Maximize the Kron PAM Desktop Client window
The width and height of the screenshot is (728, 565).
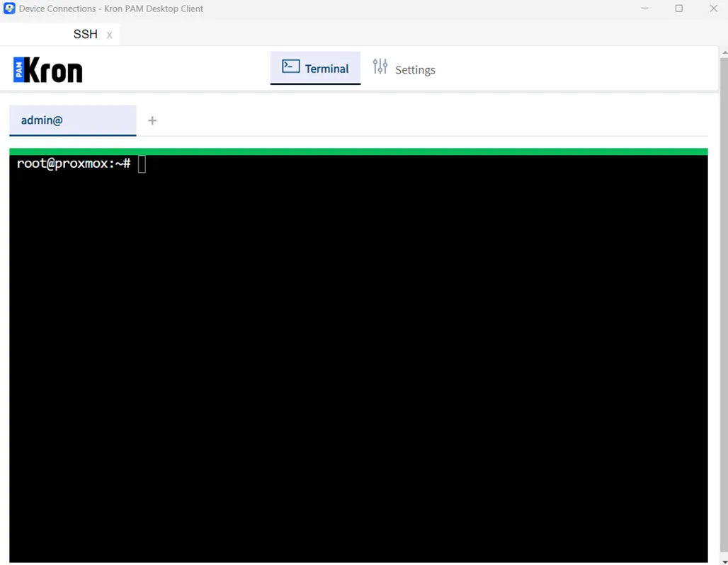(x=679, y=8)
